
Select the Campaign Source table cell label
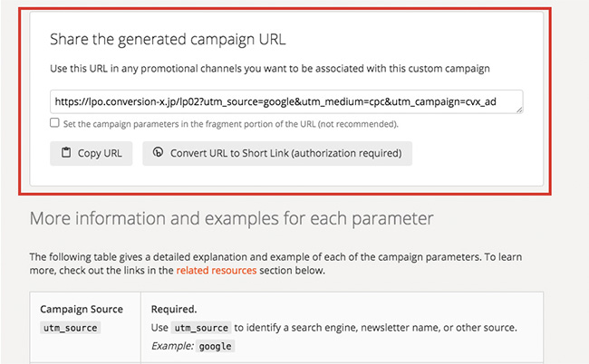[x=82, y=309]
